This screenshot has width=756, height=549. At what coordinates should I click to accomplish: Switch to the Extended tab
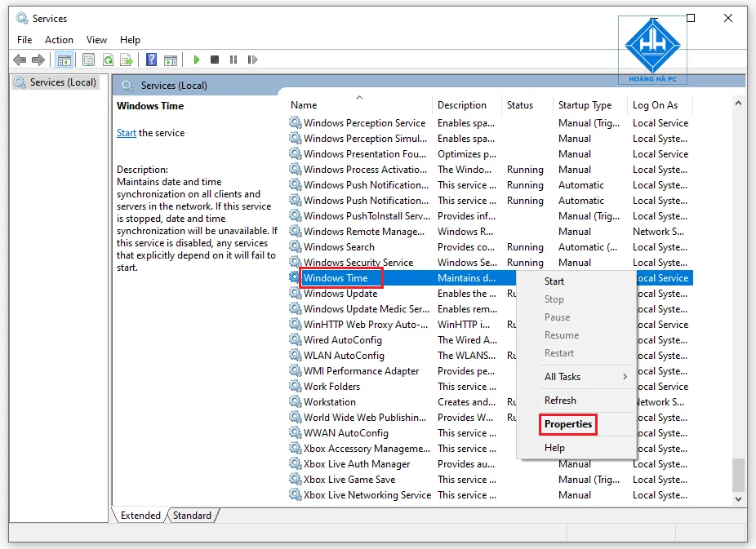pyautogui.click(x=140, y=515)
